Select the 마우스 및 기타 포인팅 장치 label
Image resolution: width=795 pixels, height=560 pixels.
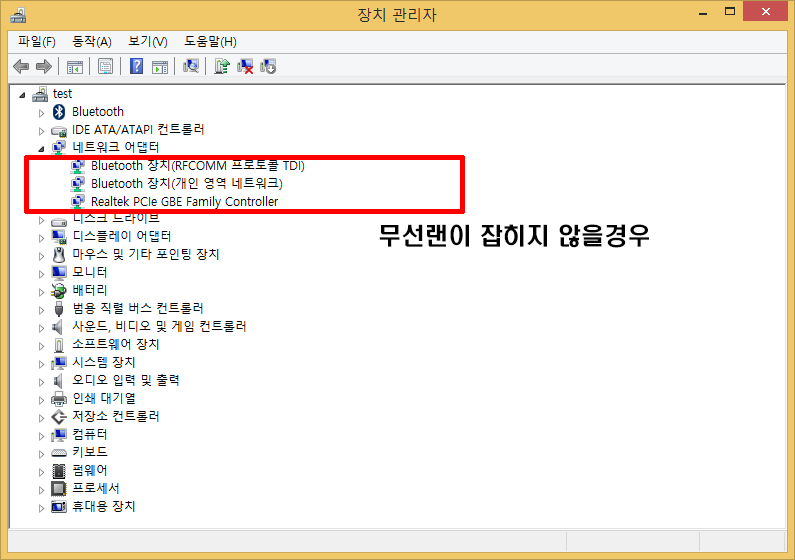point(146,254)
